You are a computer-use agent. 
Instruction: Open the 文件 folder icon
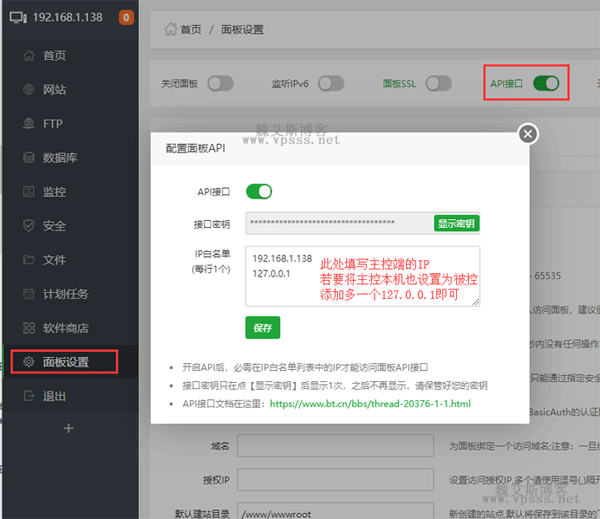[x=27, y=260]
